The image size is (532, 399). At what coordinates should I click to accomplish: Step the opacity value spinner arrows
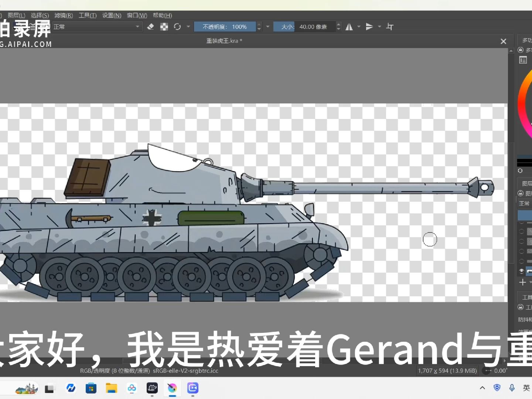click(x=259, y=27)
